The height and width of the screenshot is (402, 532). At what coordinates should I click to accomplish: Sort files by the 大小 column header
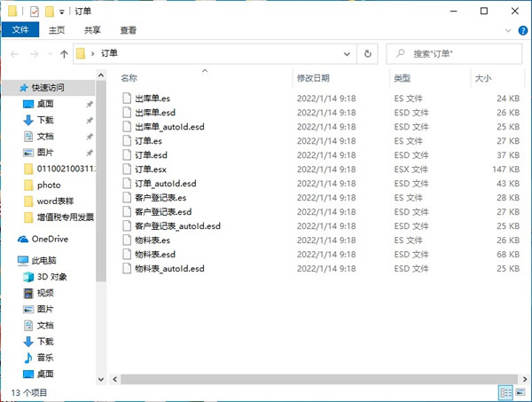(482, 79)
